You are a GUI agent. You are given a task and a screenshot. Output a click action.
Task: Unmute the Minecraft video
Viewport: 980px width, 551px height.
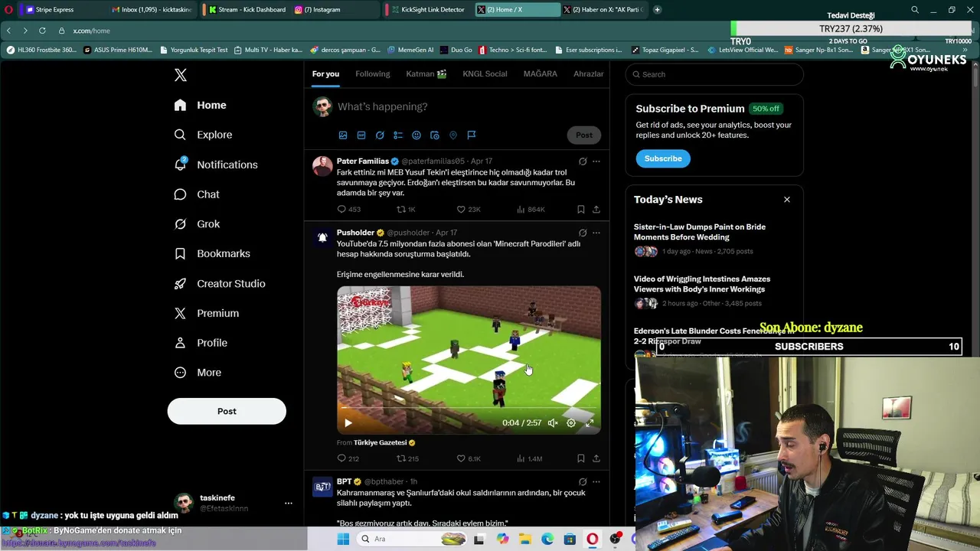(553, 423)
